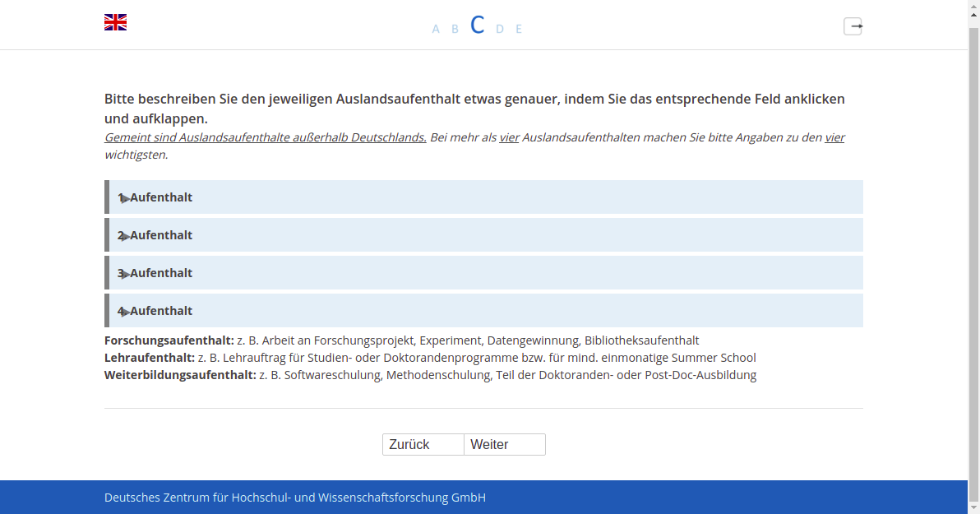Image resolution: width=980 pixels, height=514 pixels.
Task: Go to survey section B
Action: [455, 29]
